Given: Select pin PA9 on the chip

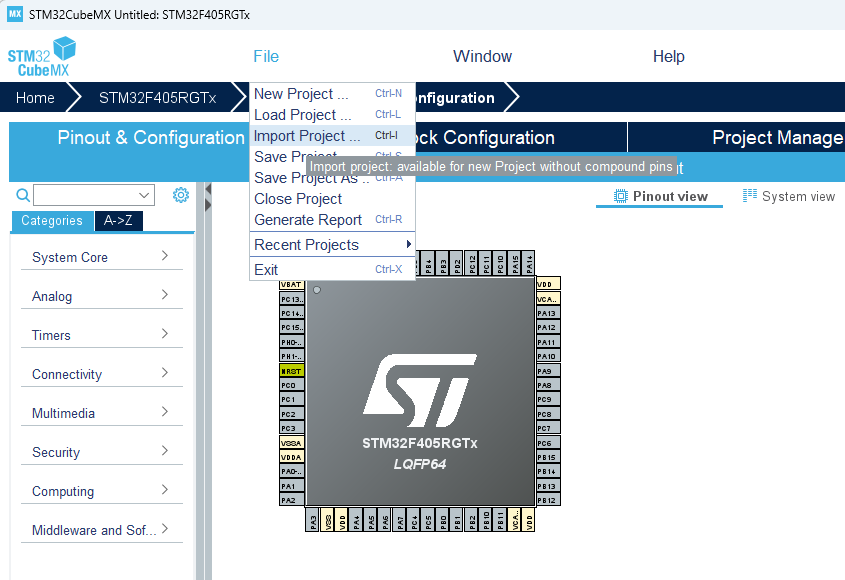Looking at the screenshot, I should coord(548,371).
